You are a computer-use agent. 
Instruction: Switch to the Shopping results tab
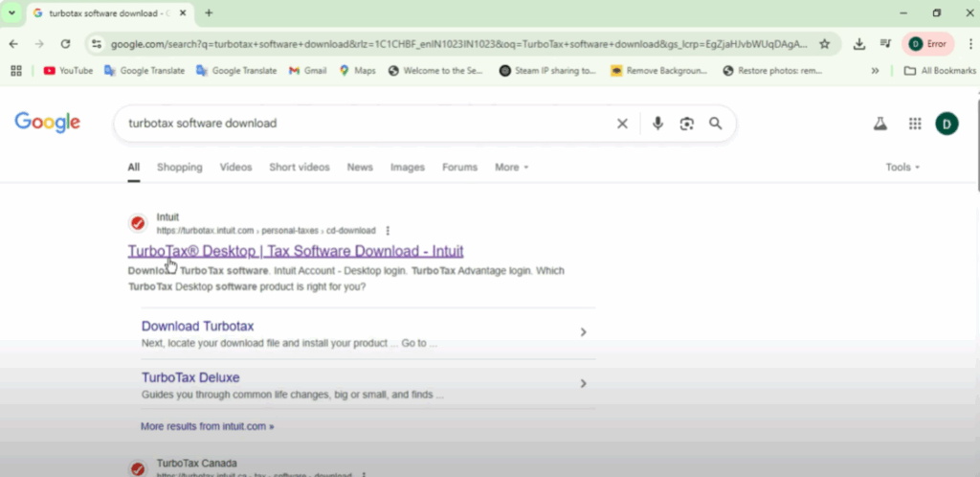179,167
